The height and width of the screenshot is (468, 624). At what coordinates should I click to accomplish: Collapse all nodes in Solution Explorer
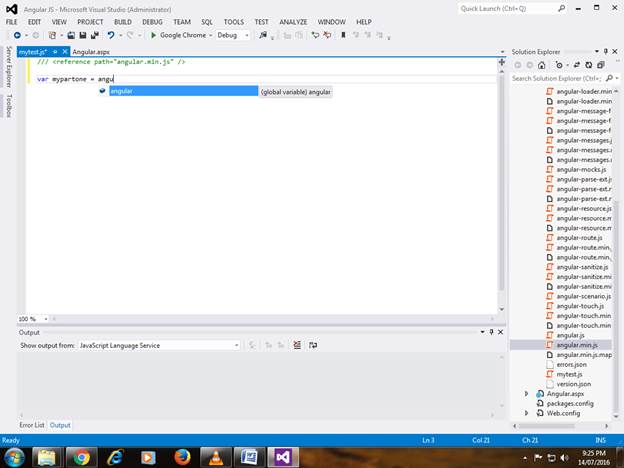[x=601, y=65]
